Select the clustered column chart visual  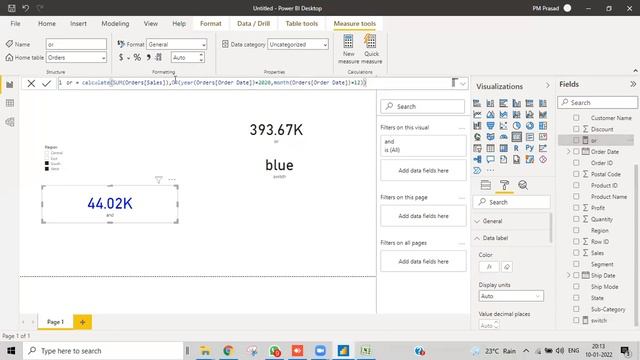pyautogui.click(x=516, y=103)
